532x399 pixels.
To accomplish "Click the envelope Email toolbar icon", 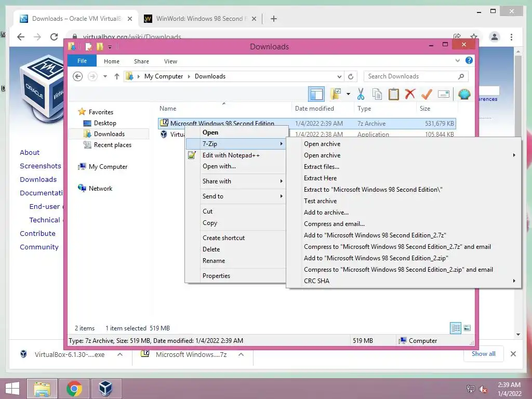I will 444,94.
